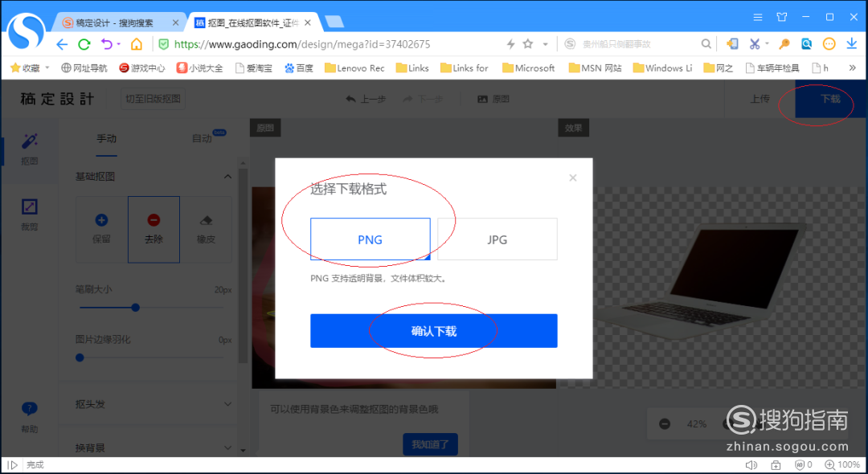
Task: Select the PNG download format
Action: 370,239
